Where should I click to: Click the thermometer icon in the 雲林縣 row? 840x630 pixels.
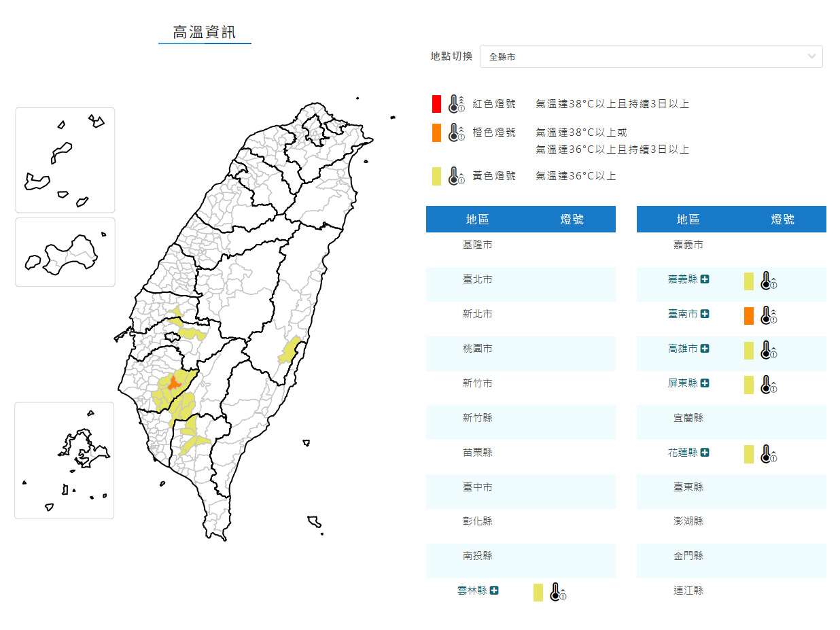coord(558,592)
